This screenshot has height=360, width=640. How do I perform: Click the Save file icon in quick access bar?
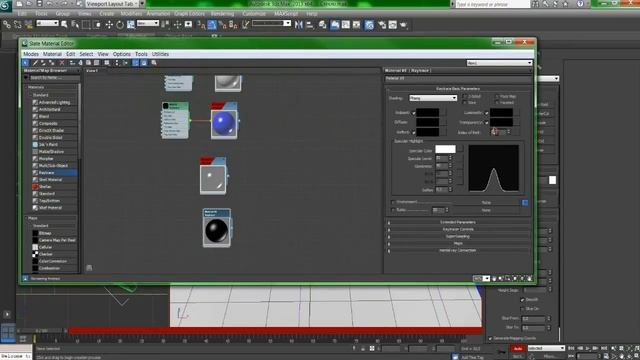pyautogui.click(x=39, y=4)
